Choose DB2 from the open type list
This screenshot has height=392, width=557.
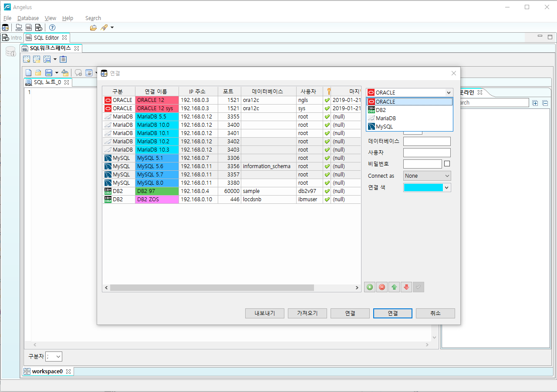click(409, 110)
